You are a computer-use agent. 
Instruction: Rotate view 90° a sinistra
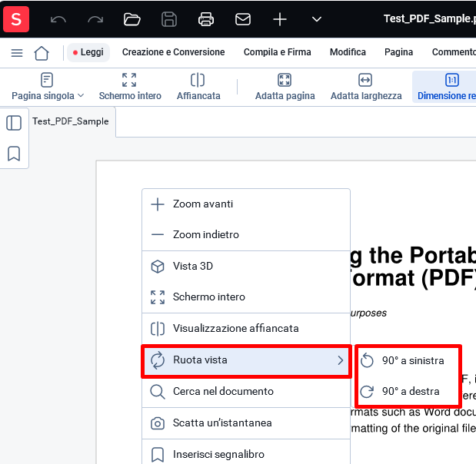407,360
